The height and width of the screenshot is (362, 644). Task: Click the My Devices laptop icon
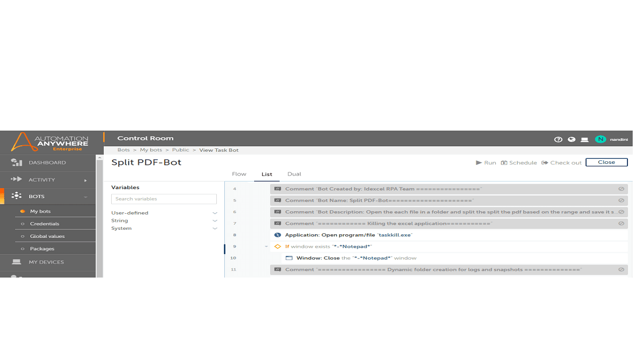coord(17,262)
